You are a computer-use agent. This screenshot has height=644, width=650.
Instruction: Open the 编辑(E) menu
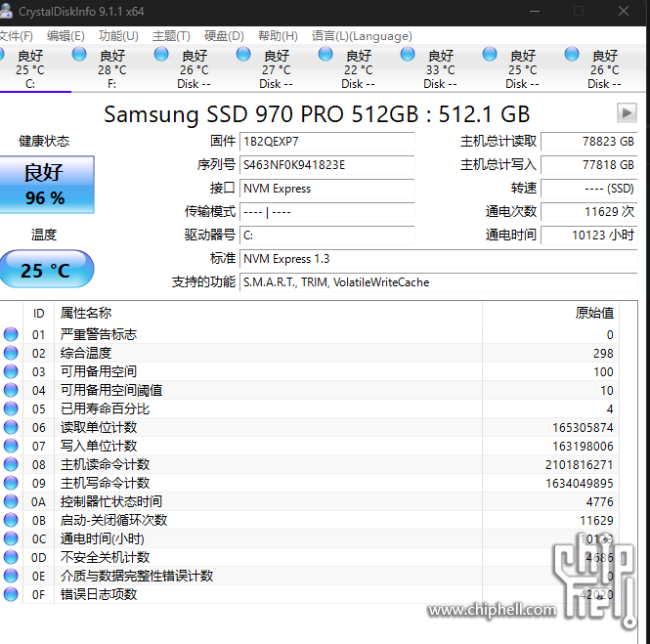65,36
